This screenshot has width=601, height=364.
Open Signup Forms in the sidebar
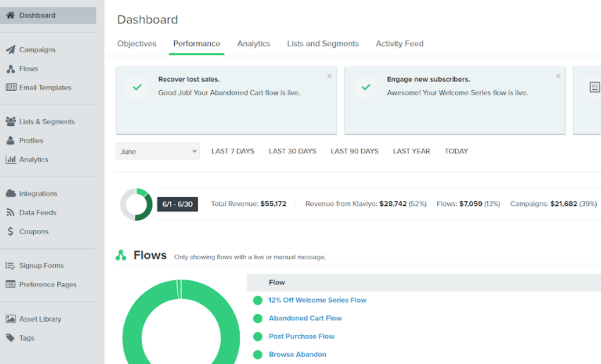click(x=42, y=265)
